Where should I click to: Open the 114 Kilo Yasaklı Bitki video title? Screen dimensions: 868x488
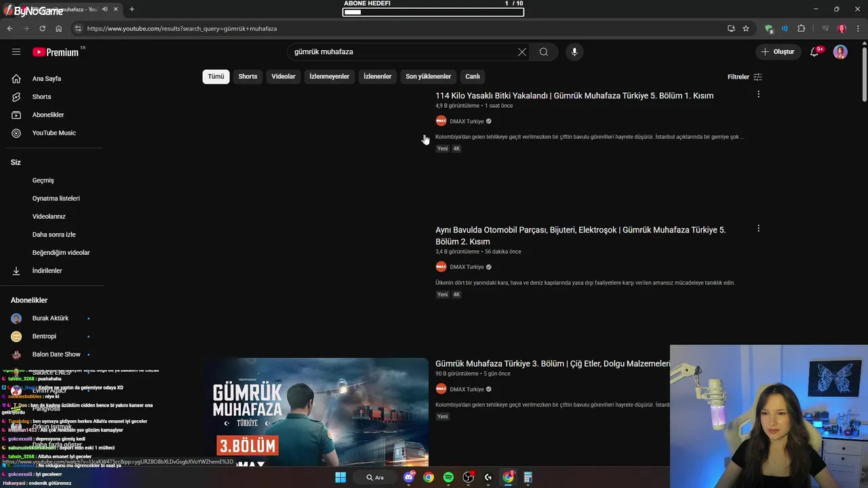[574, 96]
